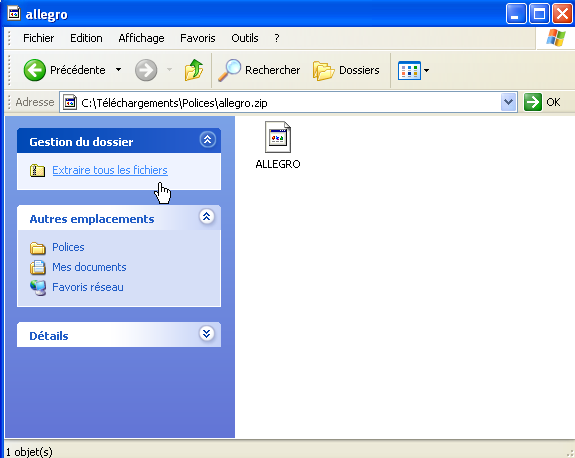The image size is (575, 458).
Task: Open the Polices folder link
Action: coord(68,247)
